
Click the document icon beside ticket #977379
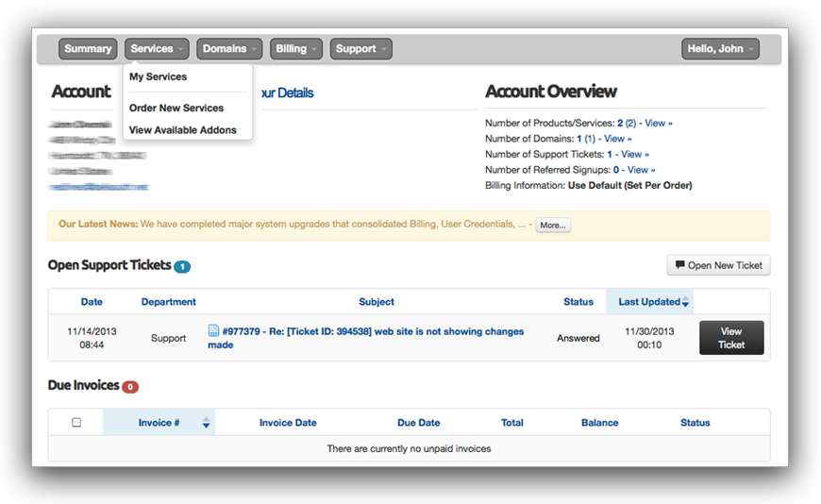coord(213,331)
